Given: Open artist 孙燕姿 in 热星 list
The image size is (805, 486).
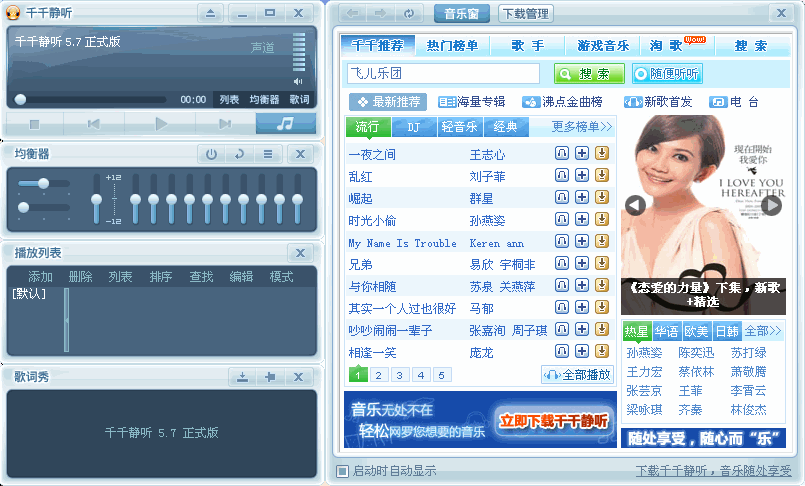Looking at the screenshot, I should 644,353.
